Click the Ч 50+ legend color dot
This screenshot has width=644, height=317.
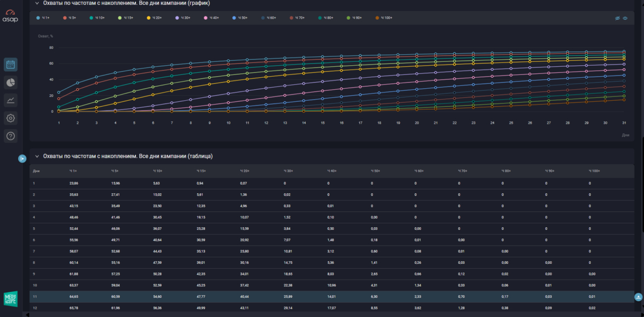[234, 18]
